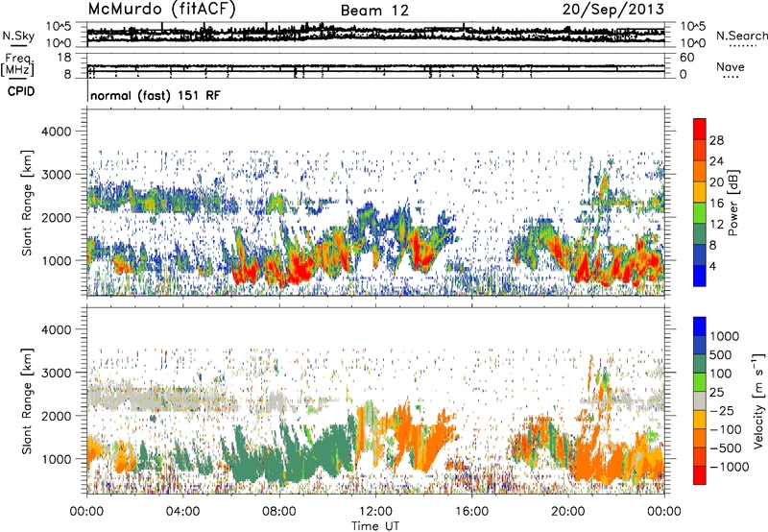This screenshot has height=532, width=768.
Task: Click the 'Freq. [MHz]' label
Action: (x=17, y=64)
